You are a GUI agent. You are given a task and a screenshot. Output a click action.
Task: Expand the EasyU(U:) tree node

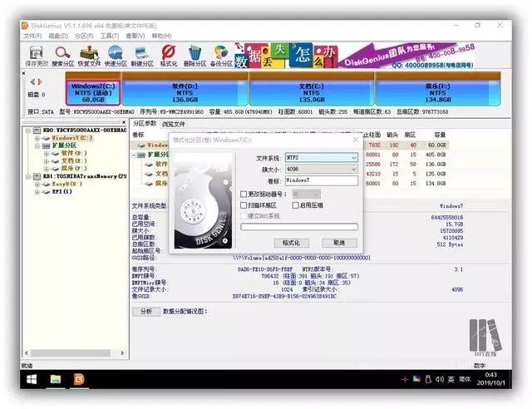pos(37,185)
